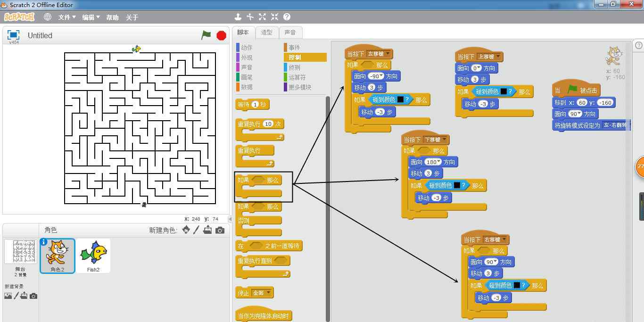Image resolution: width=644 pixels, height=322 pixels.
Task: Select the 数据 block category
Action: [x=247, y=87]
